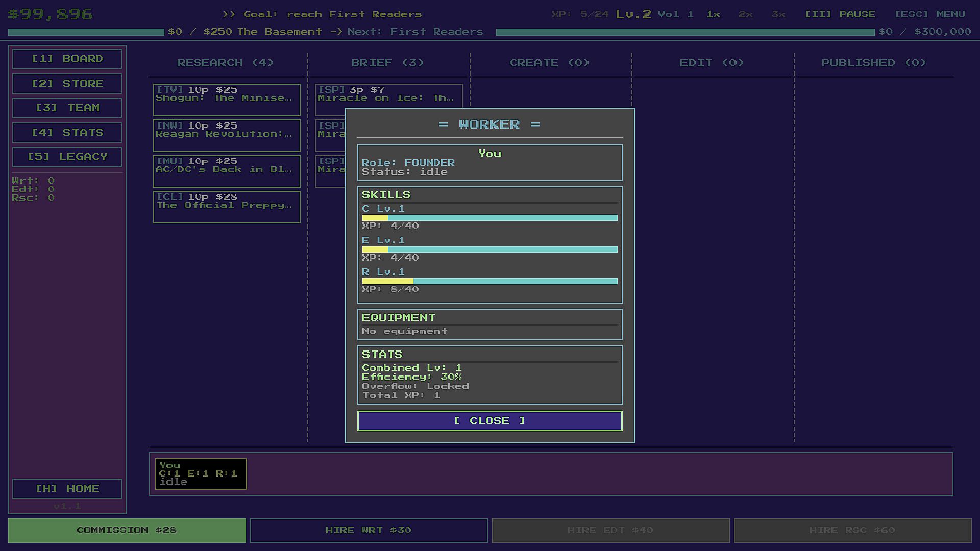Click the CREATE (0) column header
This screenshot has height=551, width=980.
(549, 63)
